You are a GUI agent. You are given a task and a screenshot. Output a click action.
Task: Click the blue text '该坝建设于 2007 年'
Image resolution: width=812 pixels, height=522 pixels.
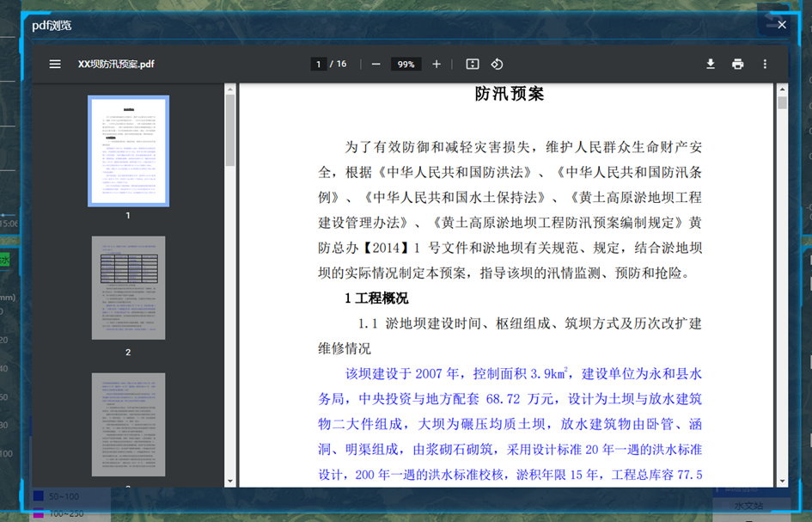[402, 374]
